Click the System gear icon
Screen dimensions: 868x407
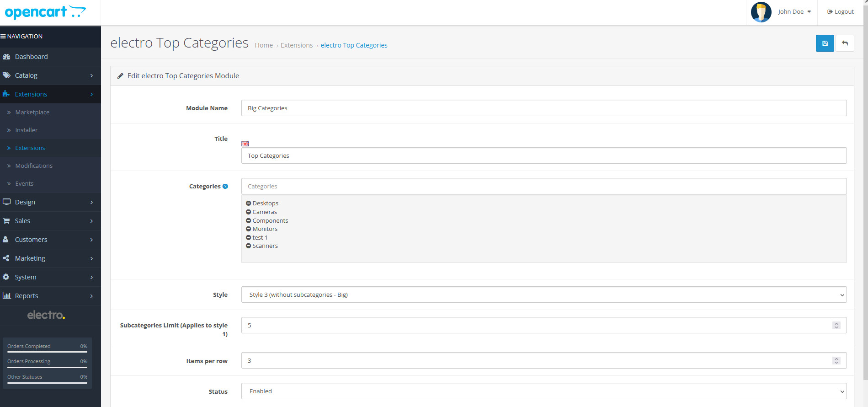pyautogui.click(x=6, y=277)
